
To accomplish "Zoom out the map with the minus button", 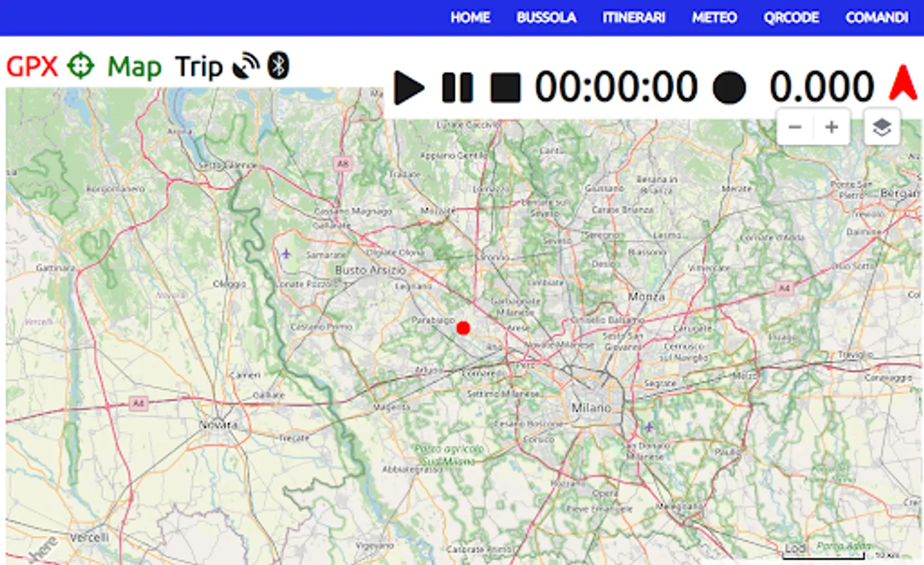I will (x=795, y=127).
